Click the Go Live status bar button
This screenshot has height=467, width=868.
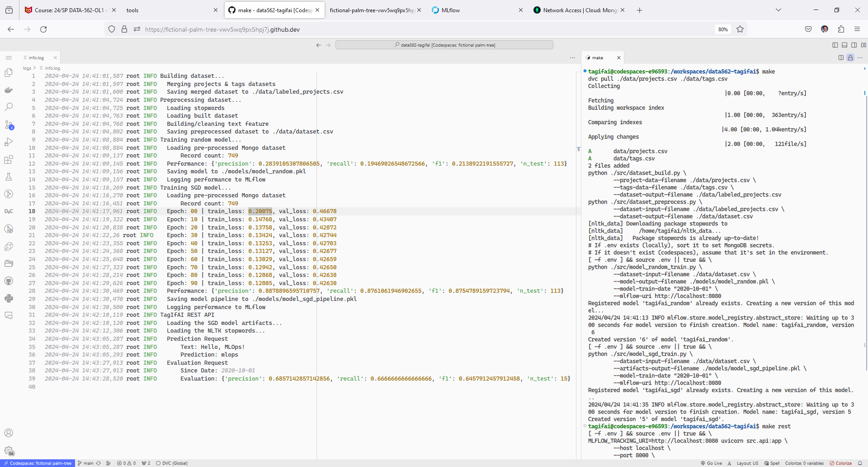[712, 463]
